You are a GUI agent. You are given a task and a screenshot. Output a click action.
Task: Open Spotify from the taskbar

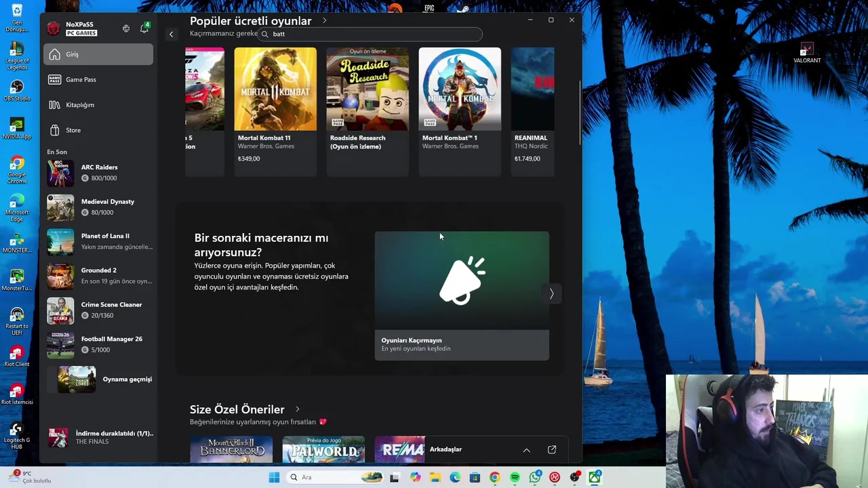point(515,477)
